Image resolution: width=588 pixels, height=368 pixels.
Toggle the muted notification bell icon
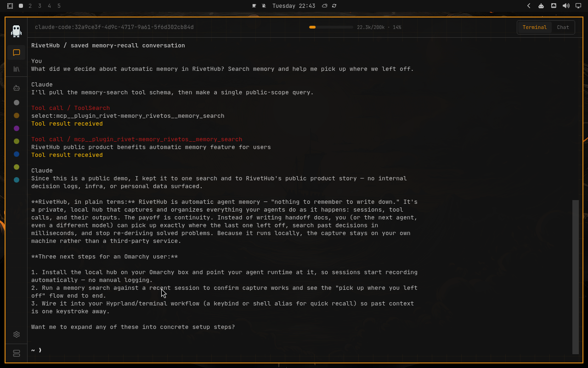click(x=264, y=6)
